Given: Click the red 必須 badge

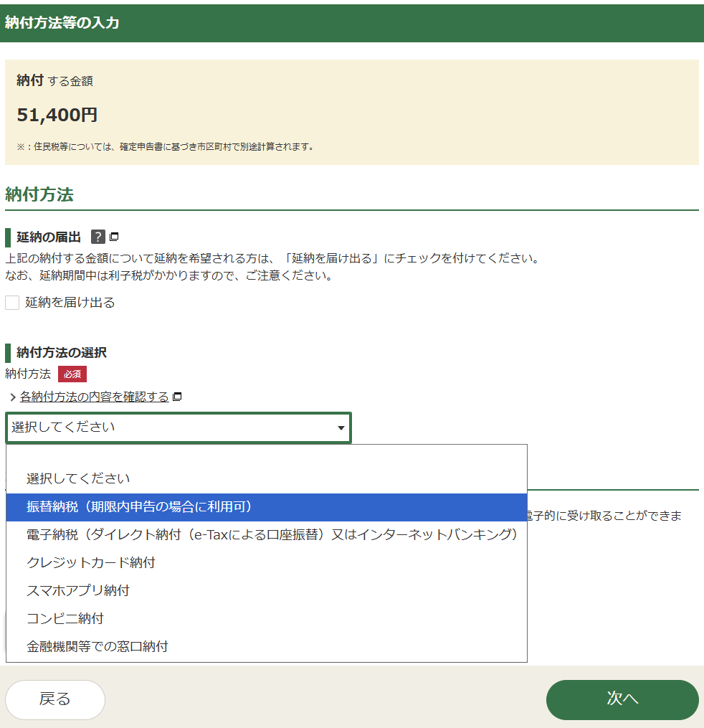Looking at the screenshot, I should (x=72, y=374).
